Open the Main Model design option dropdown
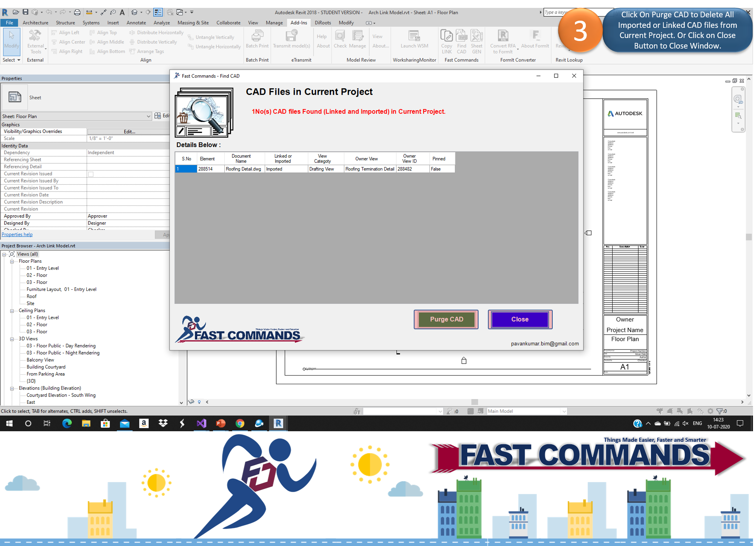 (x=564, y=411)
